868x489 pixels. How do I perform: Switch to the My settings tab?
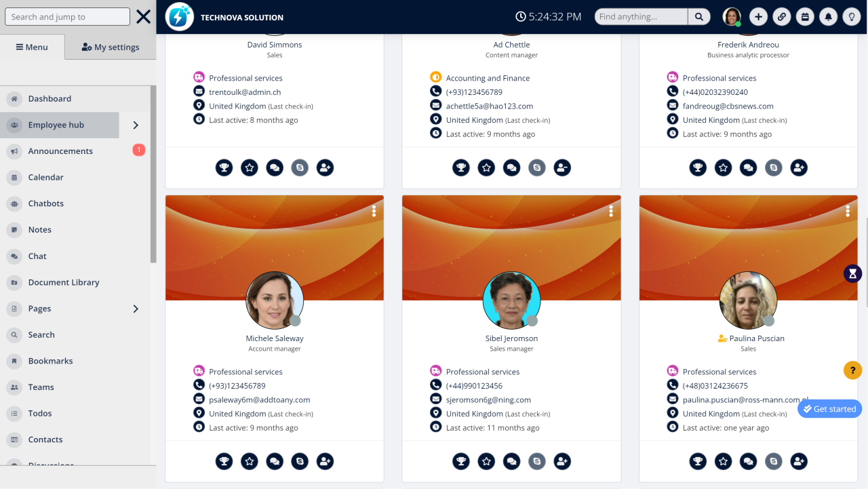point(110,46)
